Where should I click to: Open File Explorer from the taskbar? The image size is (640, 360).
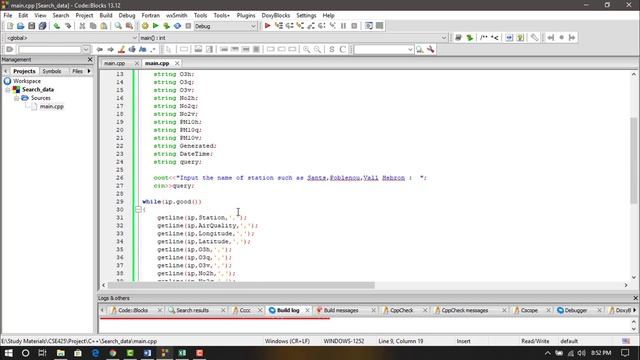coord(60,353)
